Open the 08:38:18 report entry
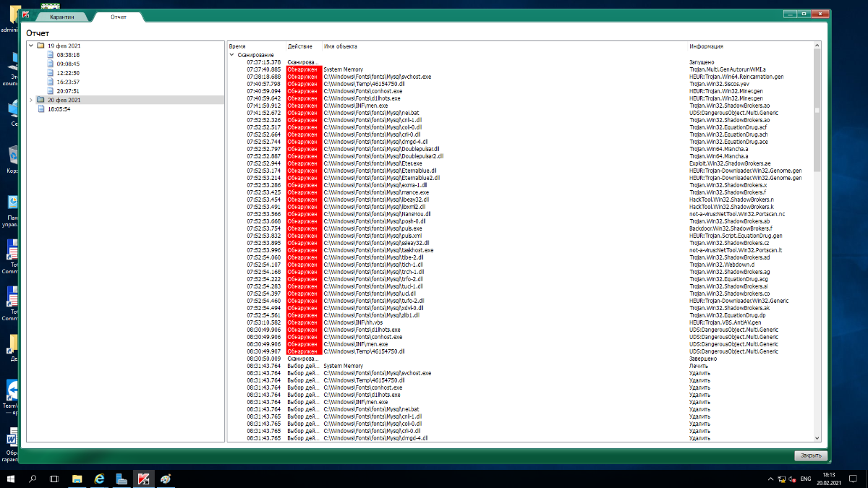Image resolution: width=868 pixels, height=488 pixels. (68, 55)
